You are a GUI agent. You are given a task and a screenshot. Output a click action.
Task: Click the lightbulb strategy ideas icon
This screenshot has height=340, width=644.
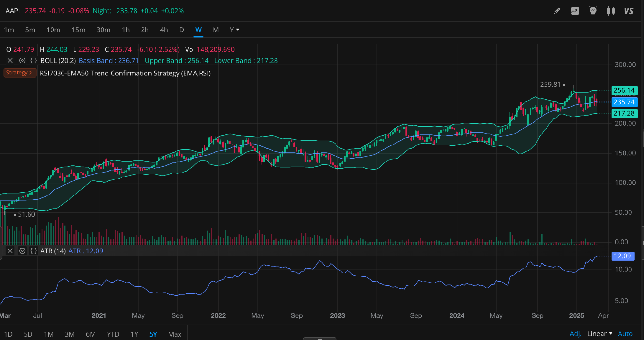point(593,11)
